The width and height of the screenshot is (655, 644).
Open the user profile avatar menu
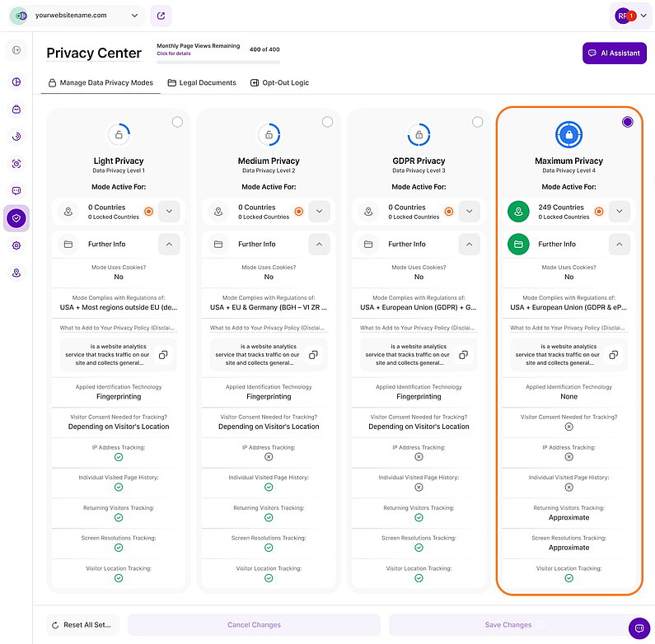(x=625, y=16)
